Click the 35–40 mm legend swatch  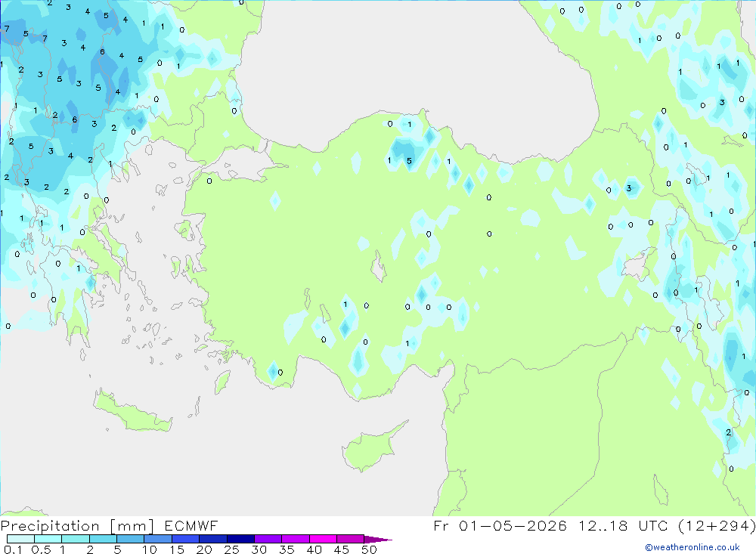point(295,539)
